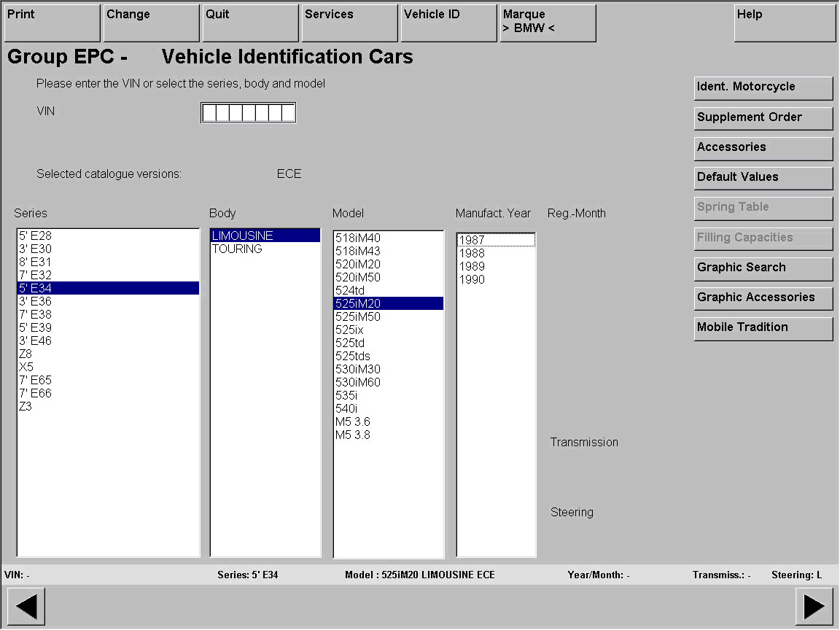Select series X5
This screenshot has width=840, height=630.
click(108, 367)
